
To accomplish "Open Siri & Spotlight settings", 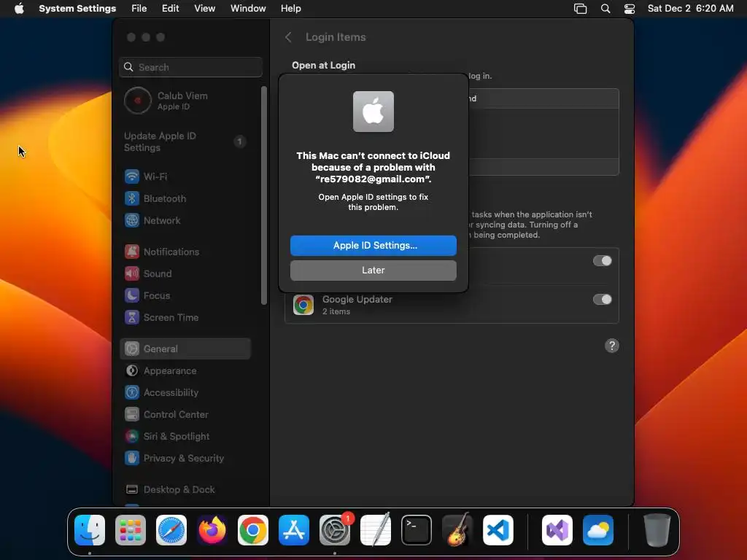I will click(186, 436).
